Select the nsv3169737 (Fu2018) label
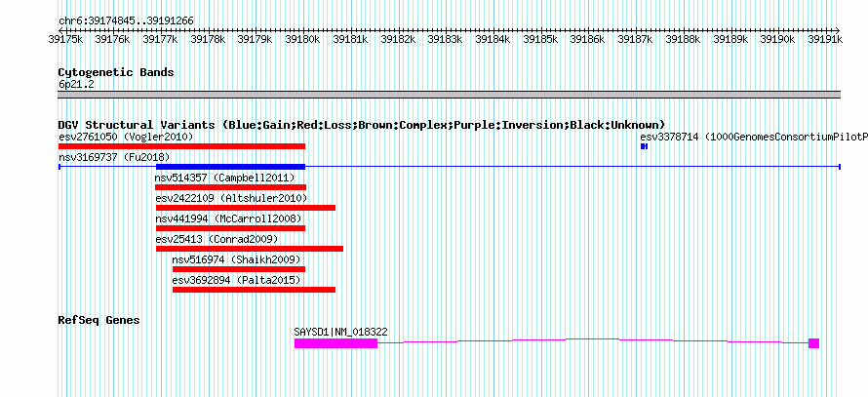868x397 pixels. click(114, 157)
